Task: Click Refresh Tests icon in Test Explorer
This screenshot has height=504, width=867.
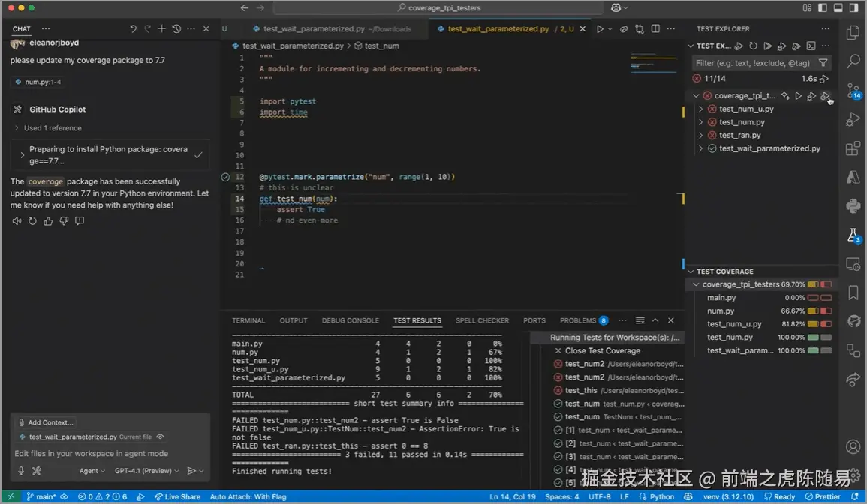Action: (x=754, y=46)
